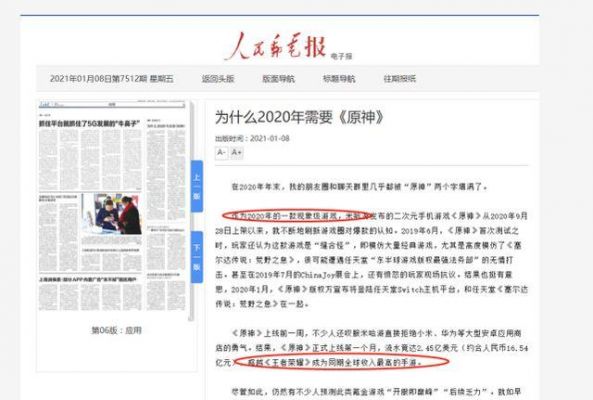Viewport: 593px width, 400px height.
Task: Click the paragraph starting 《原神》上线前一周
Action: pyautogui.click(x=371, y=348)
